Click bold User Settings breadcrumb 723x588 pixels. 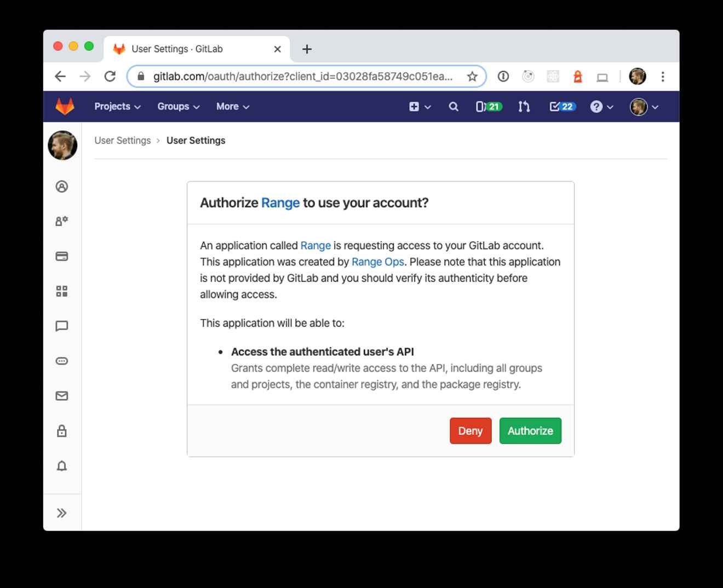(196, 140)
